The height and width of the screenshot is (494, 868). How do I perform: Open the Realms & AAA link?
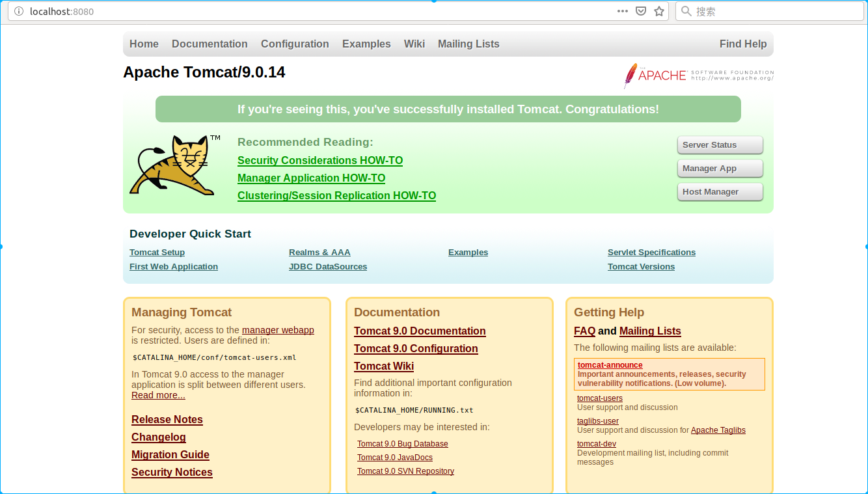coord(319,252)
